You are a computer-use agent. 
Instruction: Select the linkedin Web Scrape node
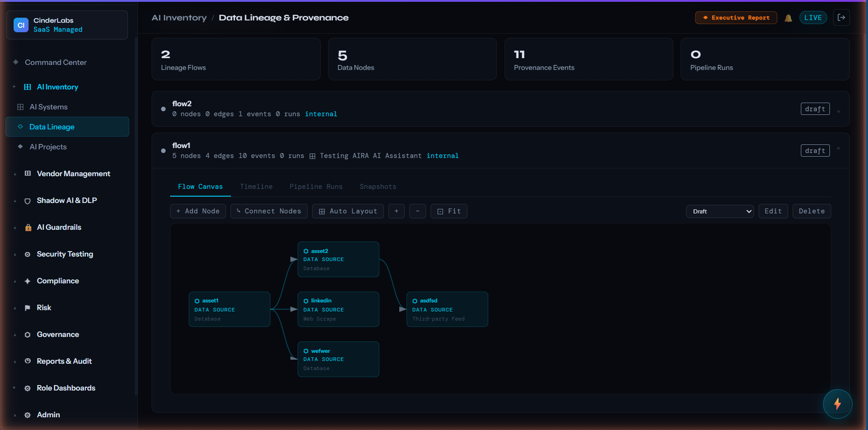(x=338, y=309)
